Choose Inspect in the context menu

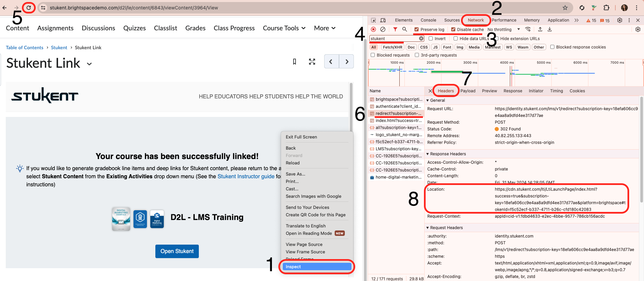pos(317,267)
